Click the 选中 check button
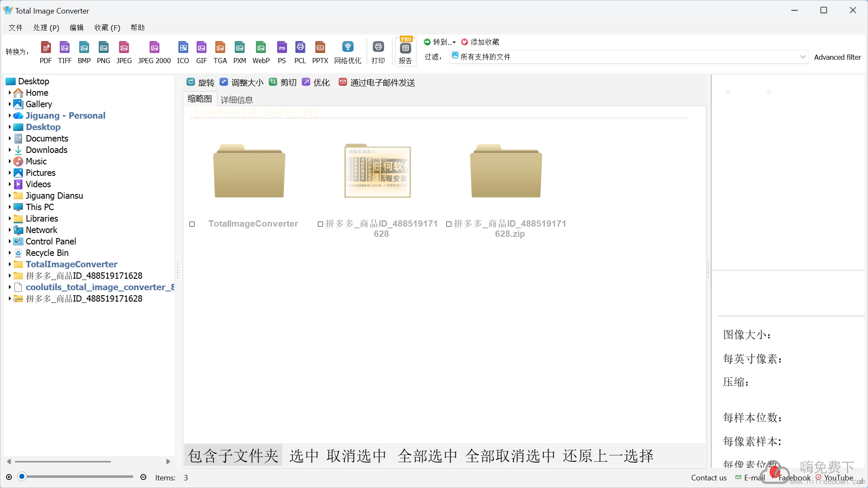 coord(304,456)
